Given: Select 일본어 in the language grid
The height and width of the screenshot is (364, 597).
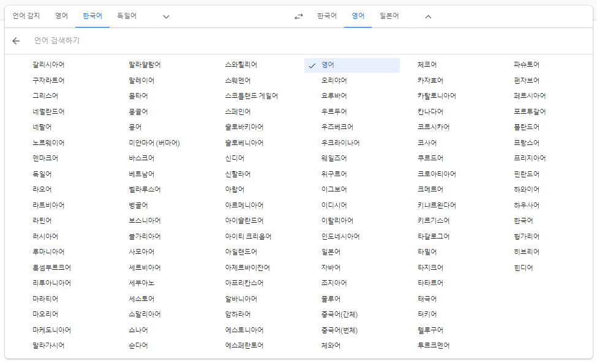Looking at the screenshot, I should (331, 252).
